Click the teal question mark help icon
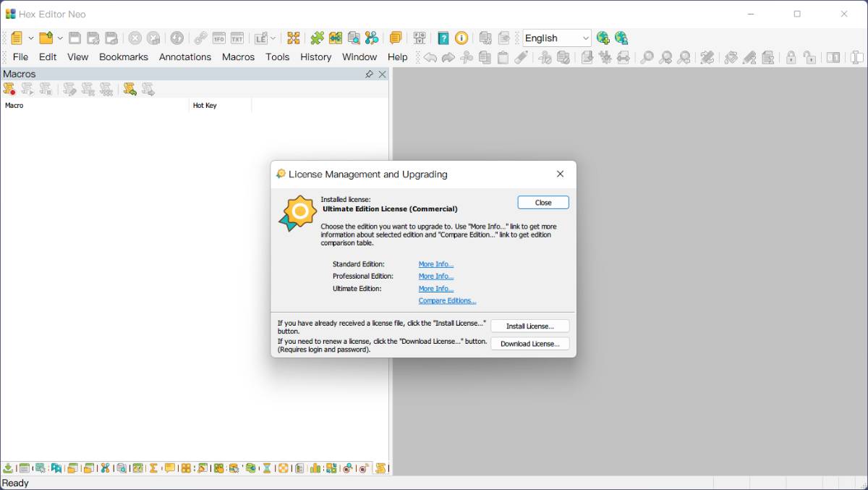The image size is (868, 490). (x=443, y=38)
